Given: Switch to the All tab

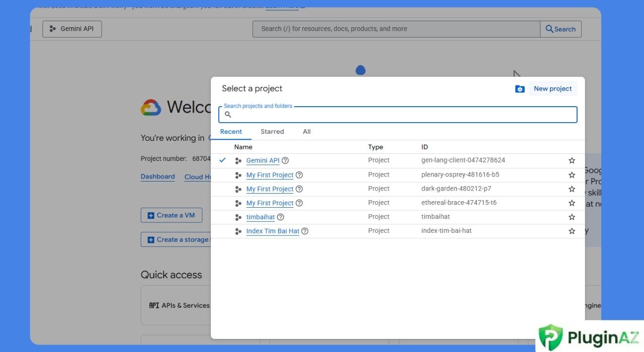Looking at the screenshot, I should (x=306, y=131).
